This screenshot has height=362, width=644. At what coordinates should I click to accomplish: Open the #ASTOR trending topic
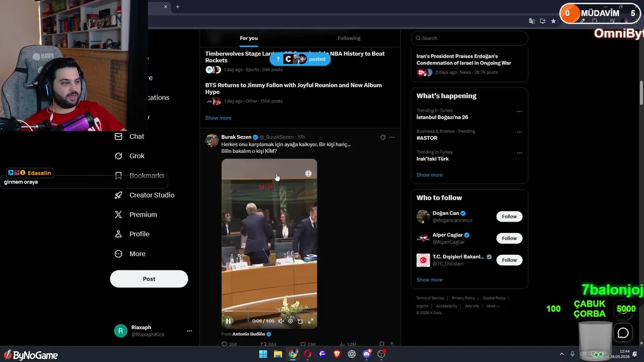coord(427,138)
